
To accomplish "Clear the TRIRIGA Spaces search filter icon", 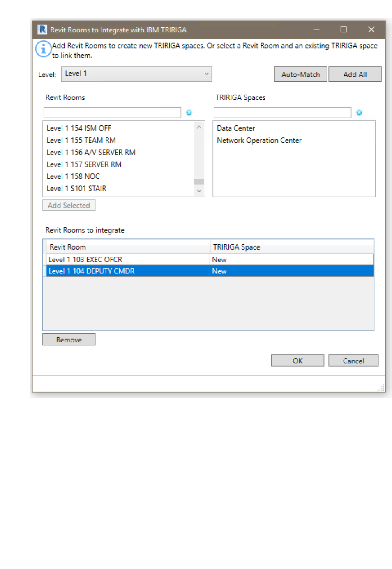I will pos(359,113).
